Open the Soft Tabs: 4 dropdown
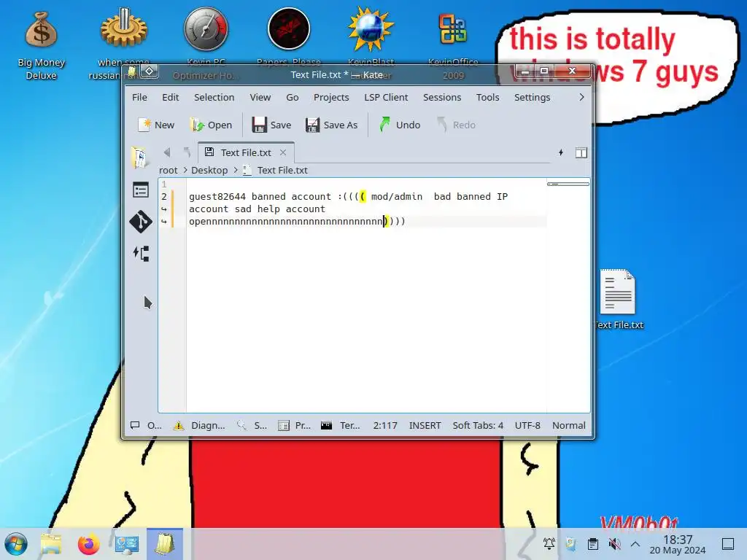 coord(478,425)
